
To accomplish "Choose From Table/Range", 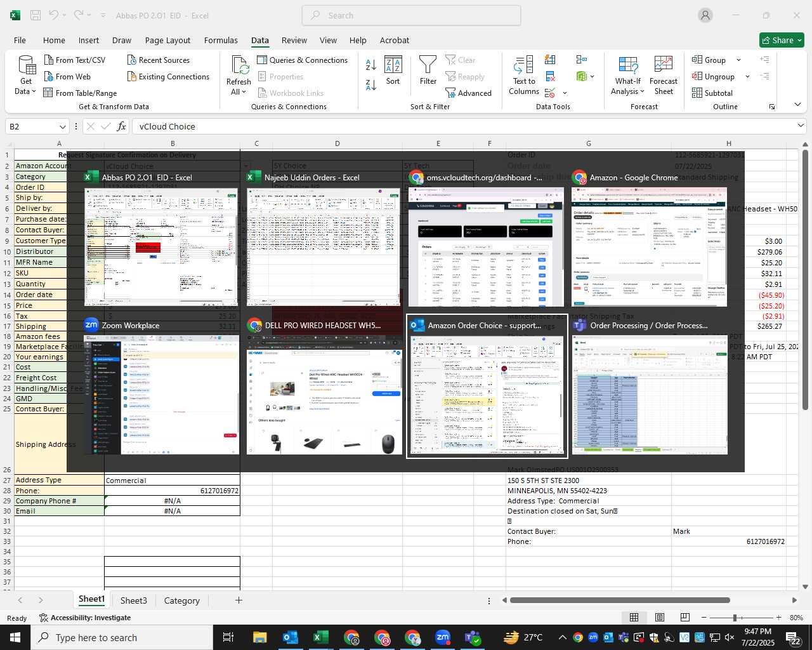I will (x=80, y=93).
